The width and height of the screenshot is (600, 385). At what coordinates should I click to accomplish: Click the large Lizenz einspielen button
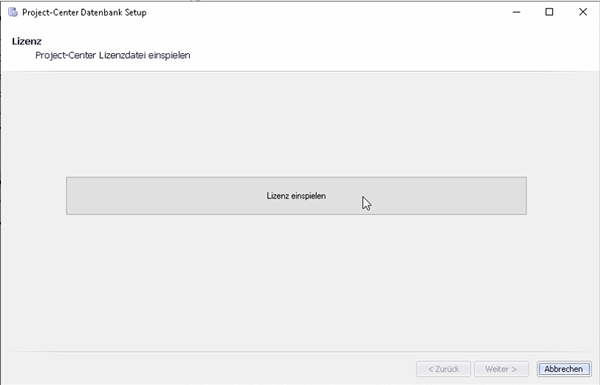[x=296, y=196]
